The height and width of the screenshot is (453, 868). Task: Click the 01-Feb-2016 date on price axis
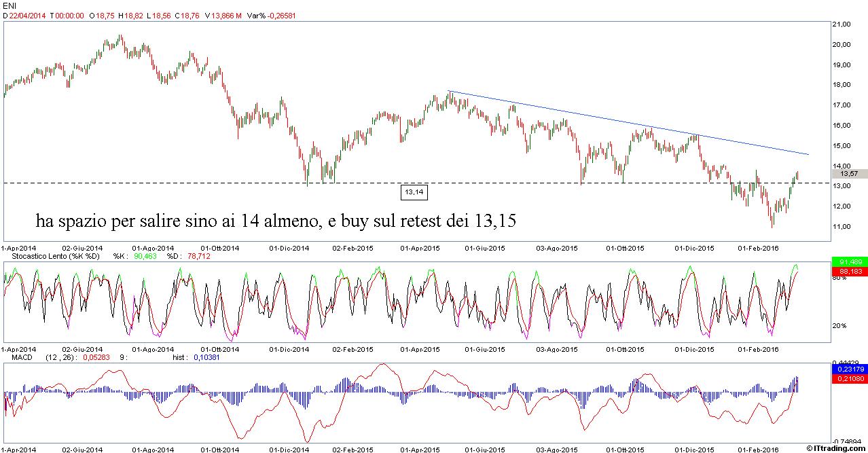click(757, 248)
